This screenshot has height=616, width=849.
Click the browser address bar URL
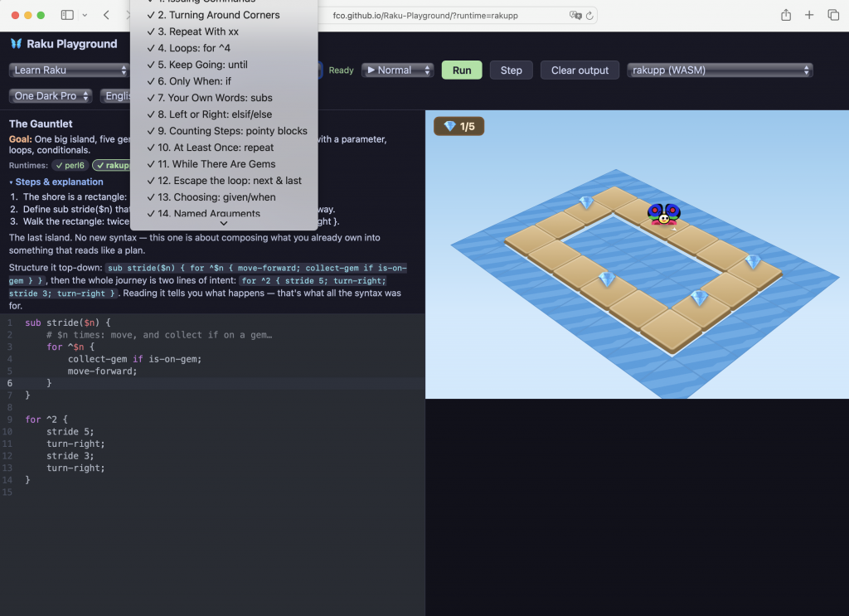click(x=425, y=16)
